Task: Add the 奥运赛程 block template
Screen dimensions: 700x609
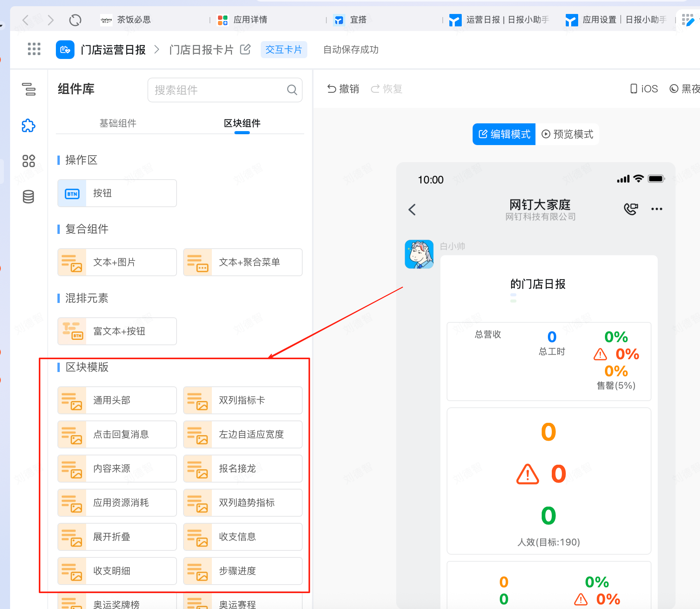Action: point(243,601)
